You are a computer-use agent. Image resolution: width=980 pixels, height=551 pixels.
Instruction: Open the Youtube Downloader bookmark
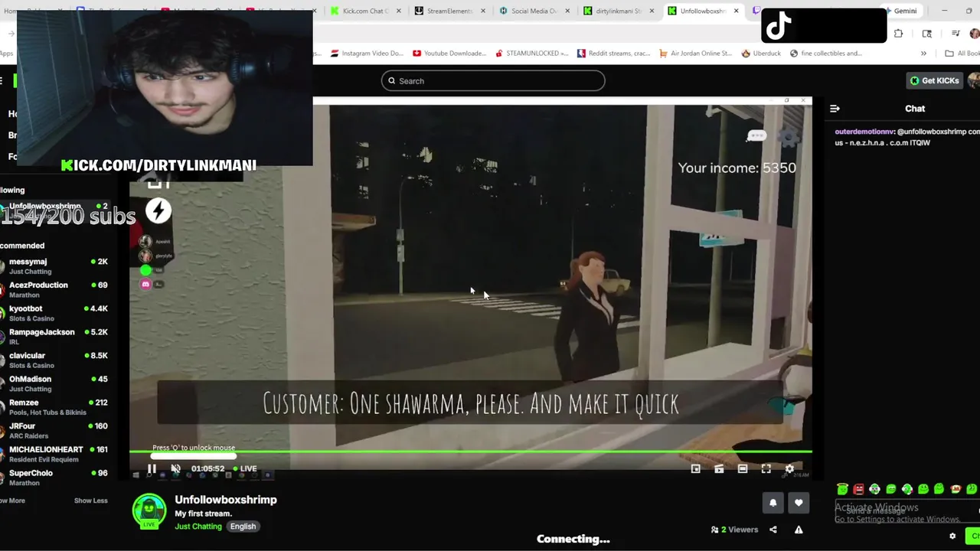point(449,54)
